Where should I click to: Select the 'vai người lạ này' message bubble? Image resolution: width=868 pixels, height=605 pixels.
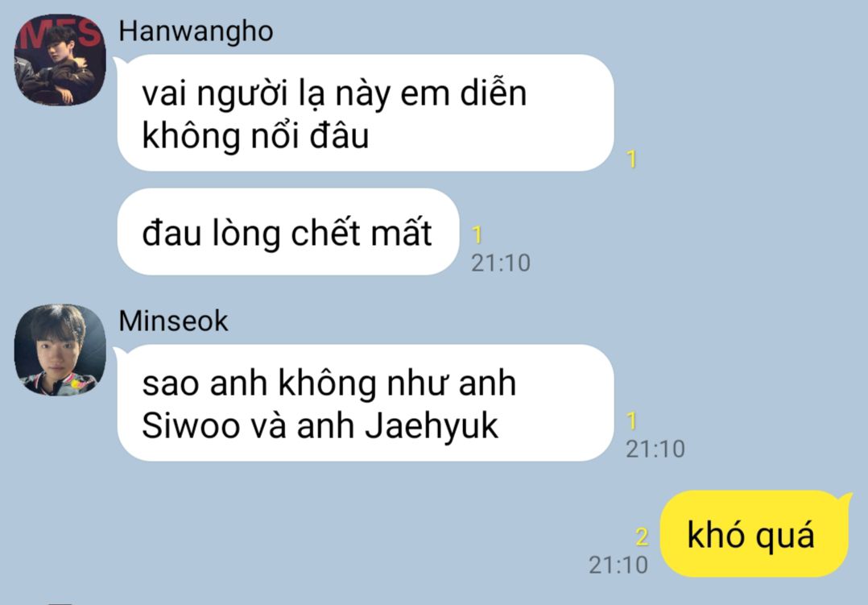[366, 113]
